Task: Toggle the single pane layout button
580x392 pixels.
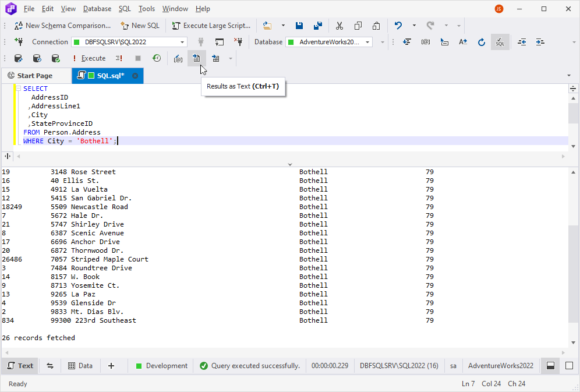Action: tap(570, 366)
